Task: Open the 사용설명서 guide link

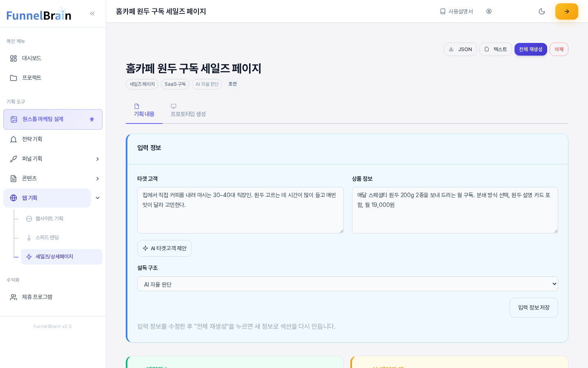Action: coord(457,11)
